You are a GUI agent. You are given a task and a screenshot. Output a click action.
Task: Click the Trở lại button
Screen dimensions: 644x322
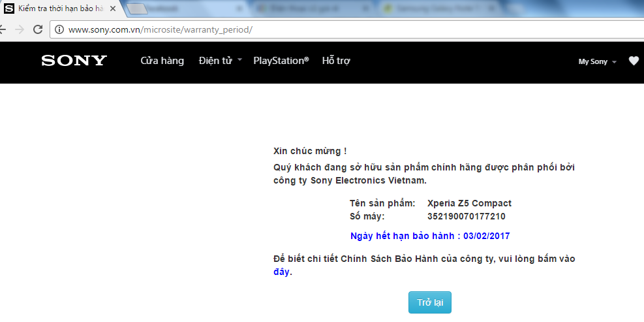pos(429,302)
